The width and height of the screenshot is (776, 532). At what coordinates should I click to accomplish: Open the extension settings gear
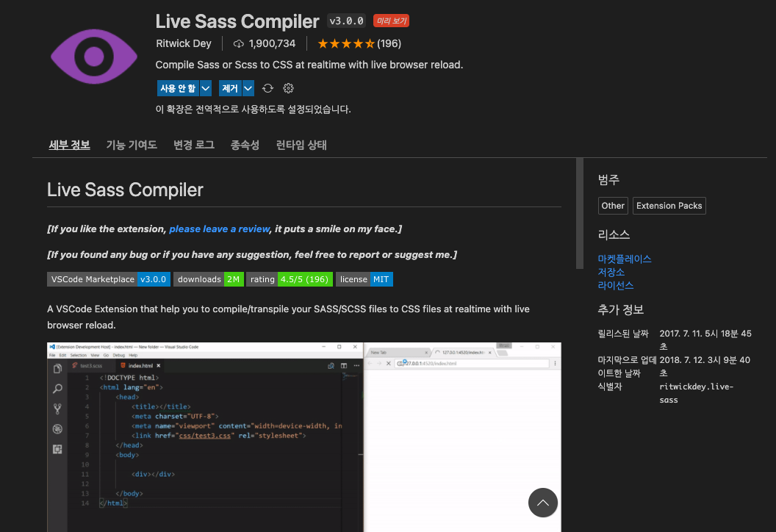pyautogui.click(x=288, y=88)
